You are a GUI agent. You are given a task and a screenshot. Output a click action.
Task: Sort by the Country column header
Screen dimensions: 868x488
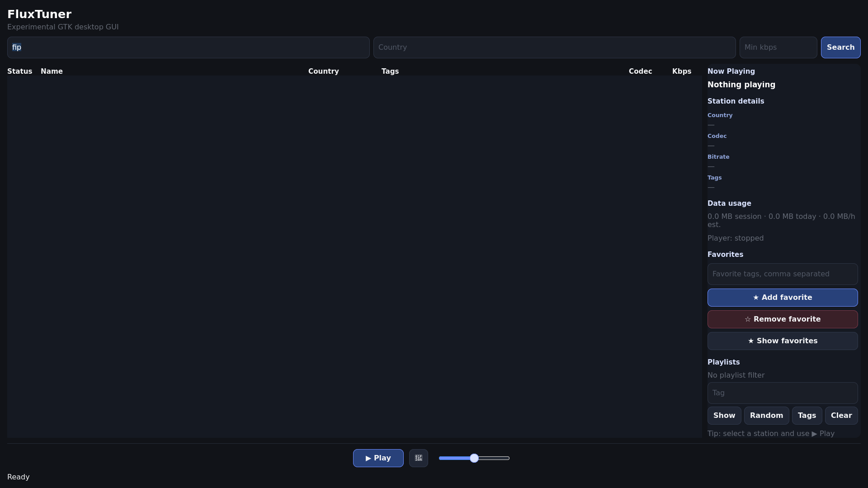tap(323, 71)
